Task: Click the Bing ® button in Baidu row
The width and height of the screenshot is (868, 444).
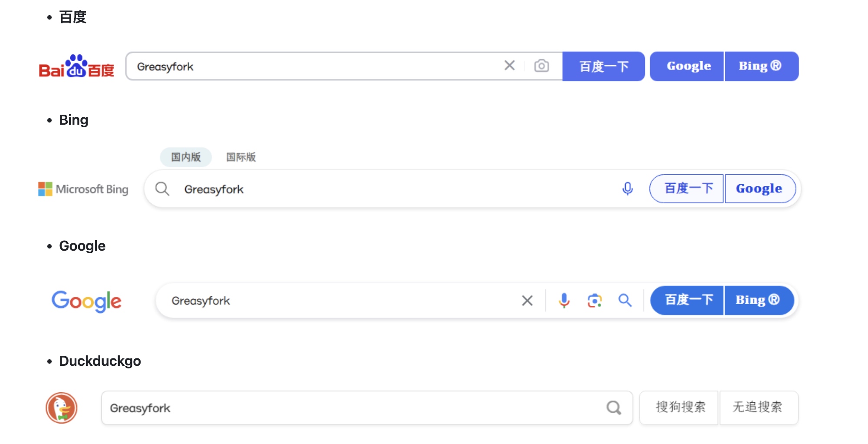Action: tap(762, 66)
